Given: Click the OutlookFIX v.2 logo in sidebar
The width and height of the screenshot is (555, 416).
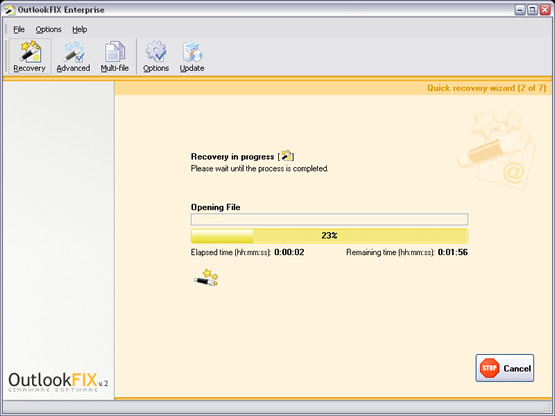Looking at the screenshot, I should 58,382.
